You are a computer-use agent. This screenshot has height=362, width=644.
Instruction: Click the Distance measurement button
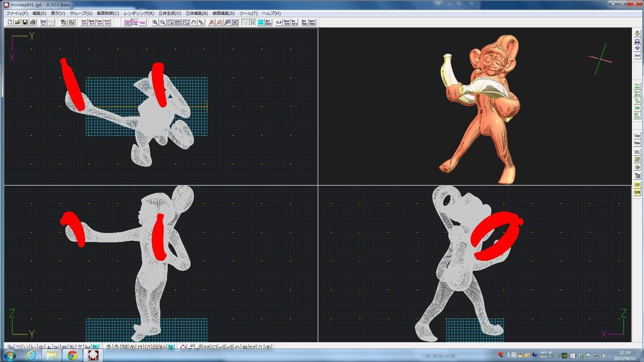pyautogui.click(x=637, y=94)
